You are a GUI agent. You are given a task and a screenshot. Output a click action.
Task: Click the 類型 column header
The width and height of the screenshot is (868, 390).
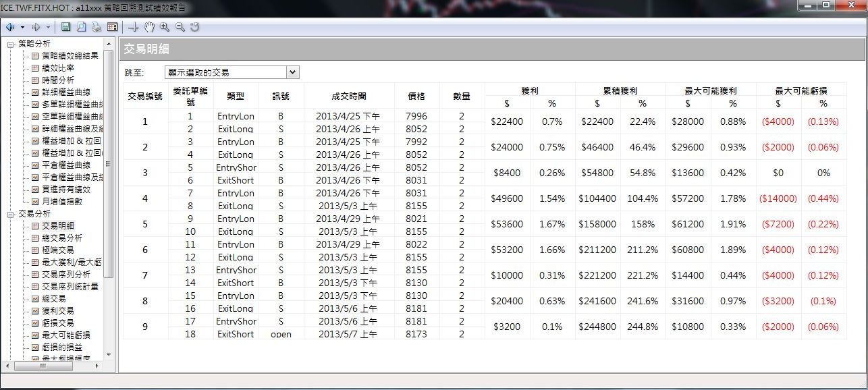pyautogui.click(x=236, y=96)
